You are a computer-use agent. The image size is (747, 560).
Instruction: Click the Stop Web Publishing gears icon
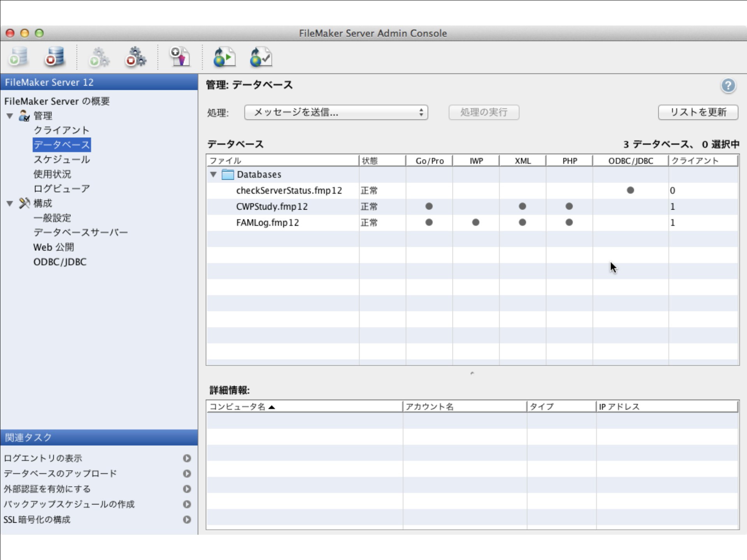click(x=136, y=57)
